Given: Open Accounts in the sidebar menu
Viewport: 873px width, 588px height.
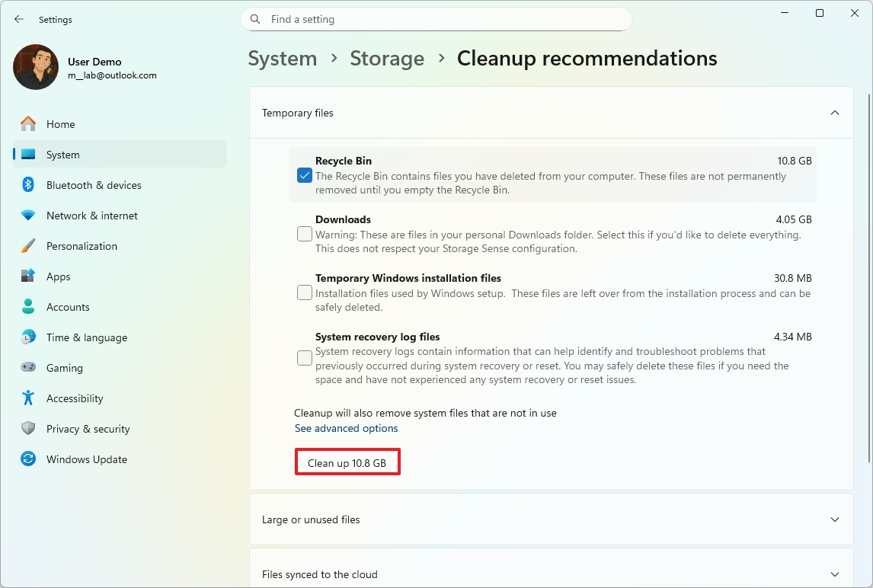Looking at the screenshot, I should tap(68, 307).
